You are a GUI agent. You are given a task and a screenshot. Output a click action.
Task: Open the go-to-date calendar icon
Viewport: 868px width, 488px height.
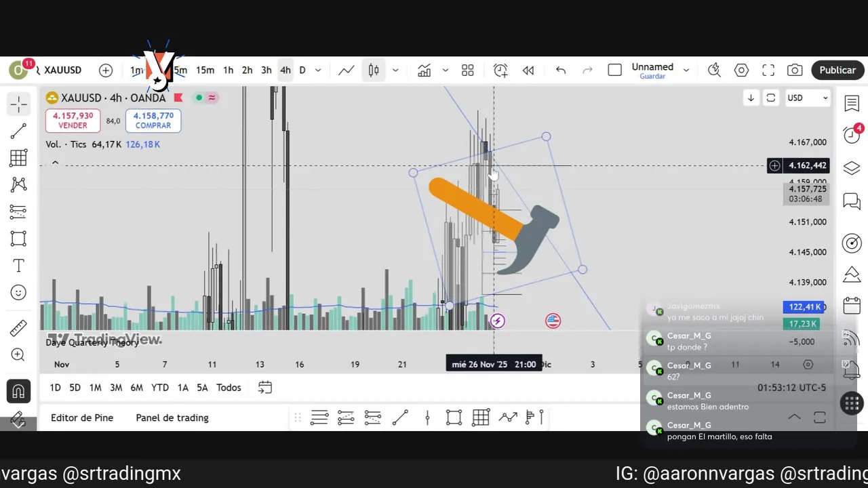[265, 388]
